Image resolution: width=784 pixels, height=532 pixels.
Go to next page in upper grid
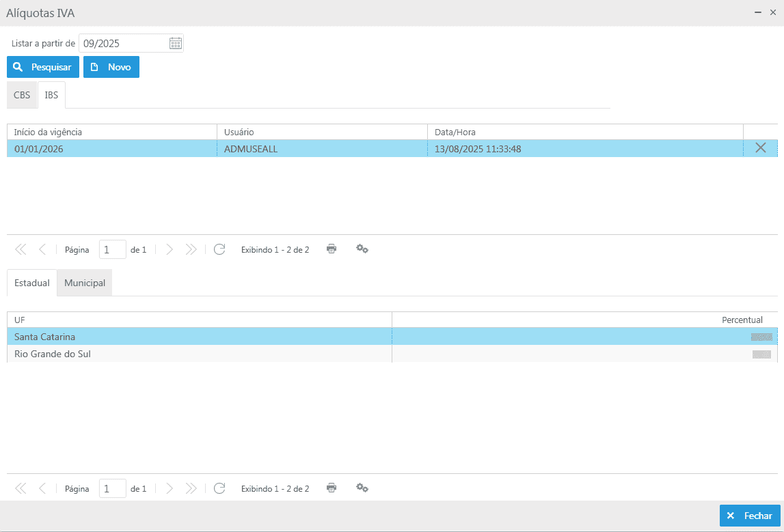tap(170, 249)
